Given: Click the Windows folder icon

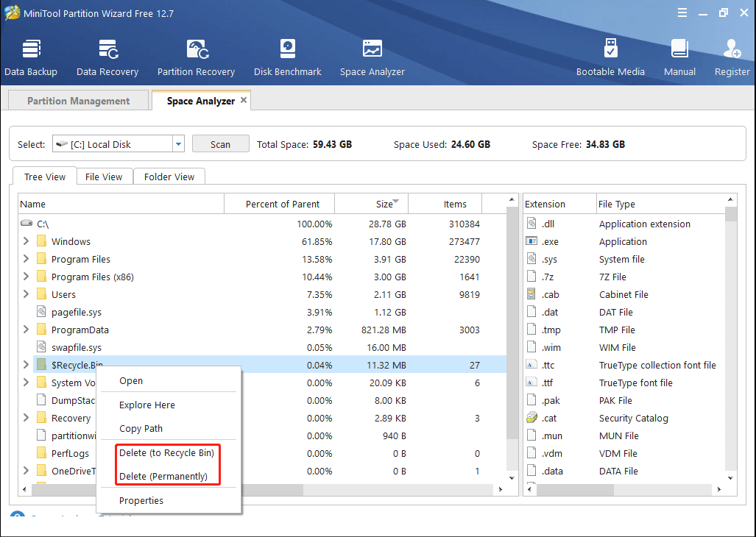Looking at the screenshot, I should point(41,241).
